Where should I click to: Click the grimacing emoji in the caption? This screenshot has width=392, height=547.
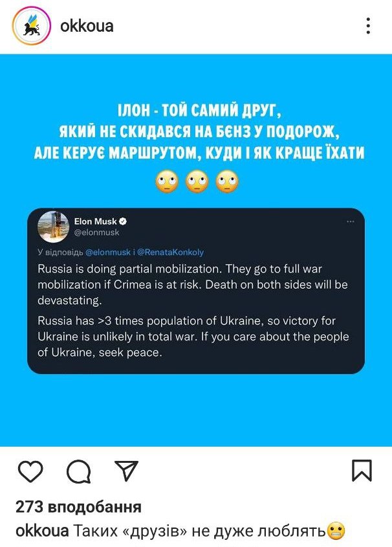(336, 531)
